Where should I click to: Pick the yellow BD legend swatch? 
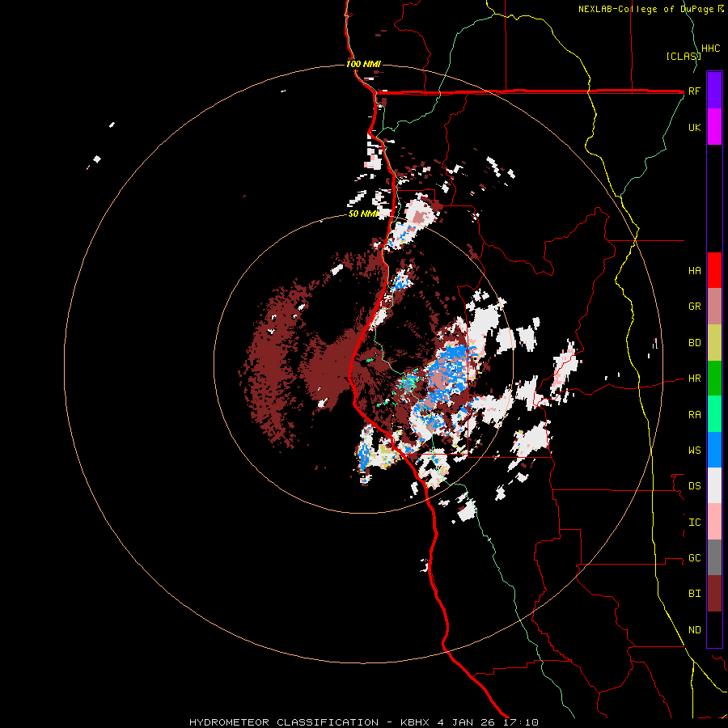714,343
